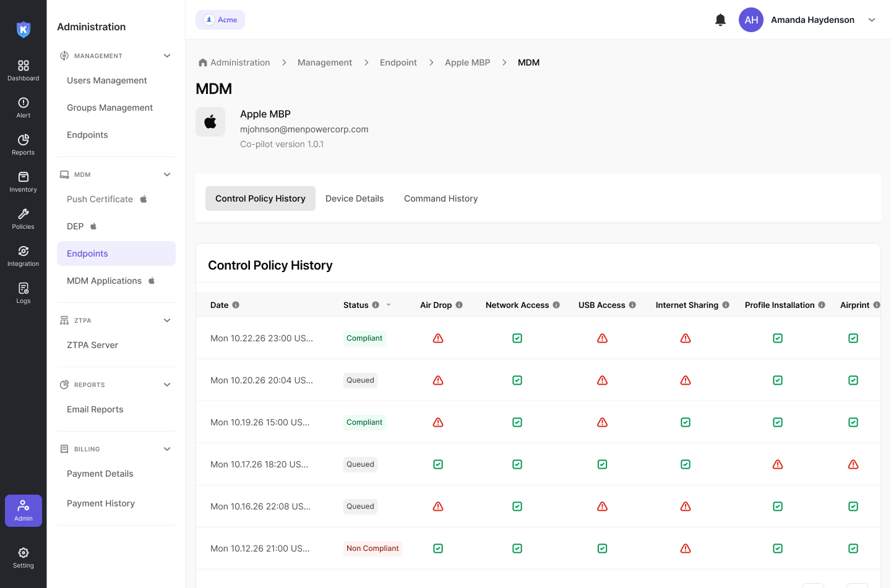
Task: Open the Dashboard icon in sidebar
Action: tap(24, 70)
